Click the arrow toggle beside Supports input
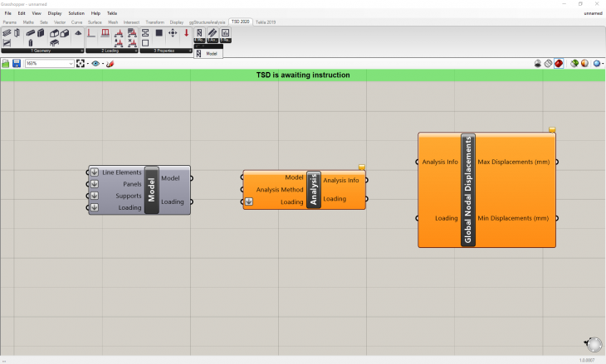 (95, 196)
